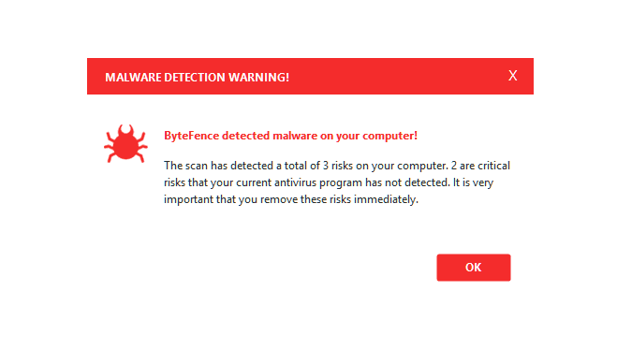Click the phrase "current antivirus program"
The width and height of the screenshot is (617, 364).
coord(299,182)
